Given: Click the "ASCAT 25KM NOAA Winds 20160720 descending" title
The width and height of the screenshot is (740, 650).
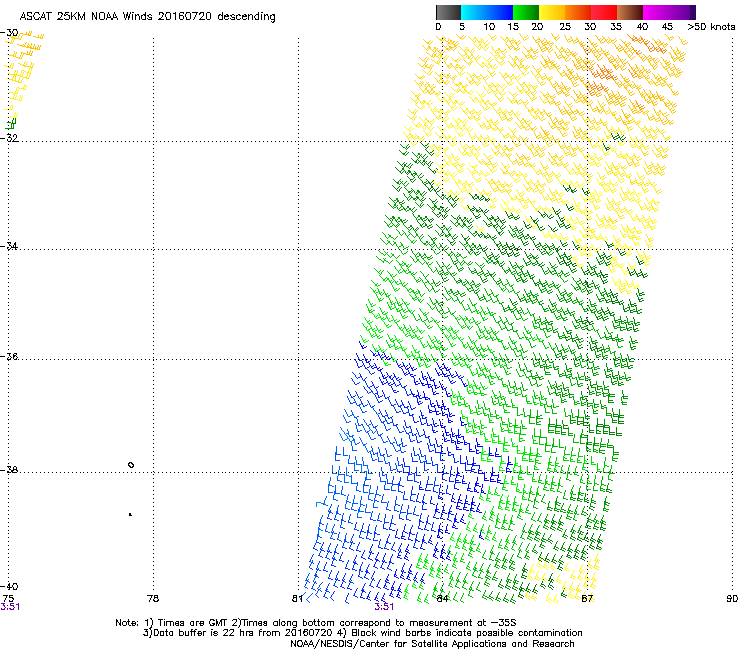Looking at the screenshot, I should [x=147, y=17].
